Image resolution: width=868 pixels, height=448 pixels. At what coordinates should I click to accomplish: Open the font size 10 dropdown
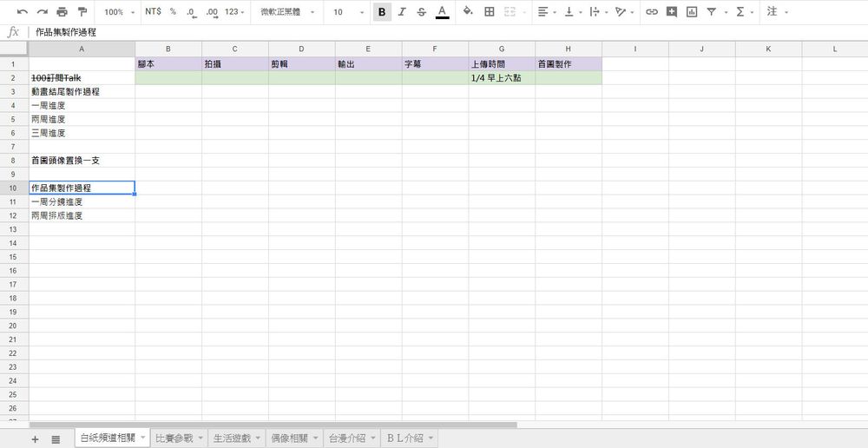point(349,12)
